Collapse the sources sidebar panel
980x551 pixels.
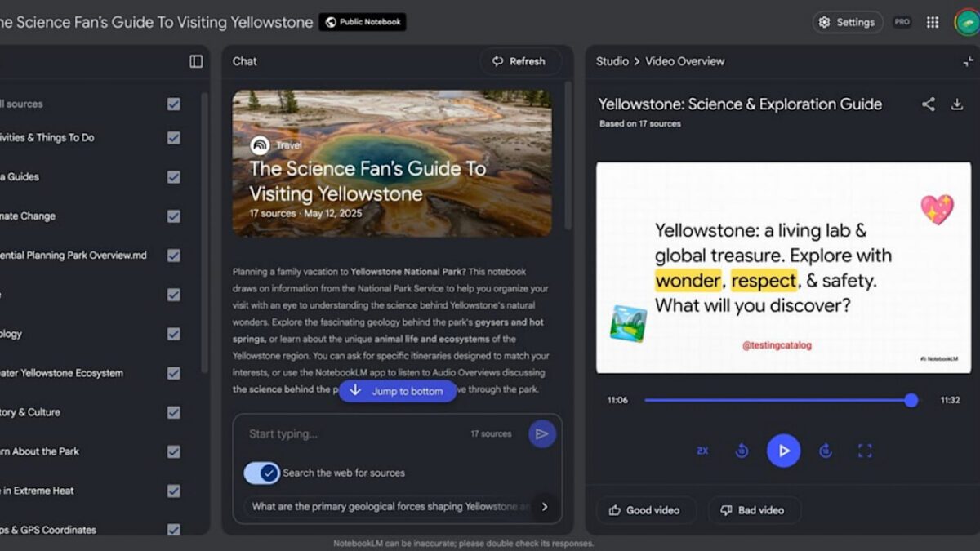pos(196,61)
